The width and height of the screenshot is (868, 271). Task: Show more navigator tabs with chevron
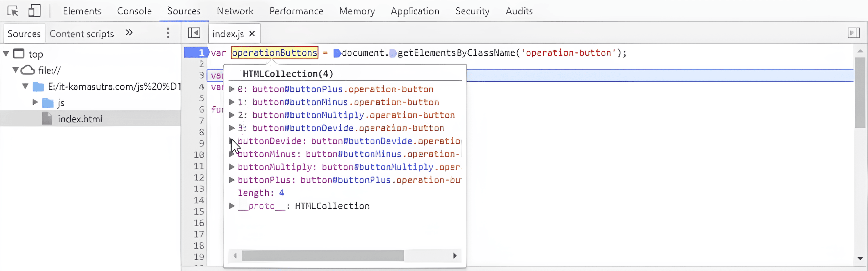coord(129,33)
